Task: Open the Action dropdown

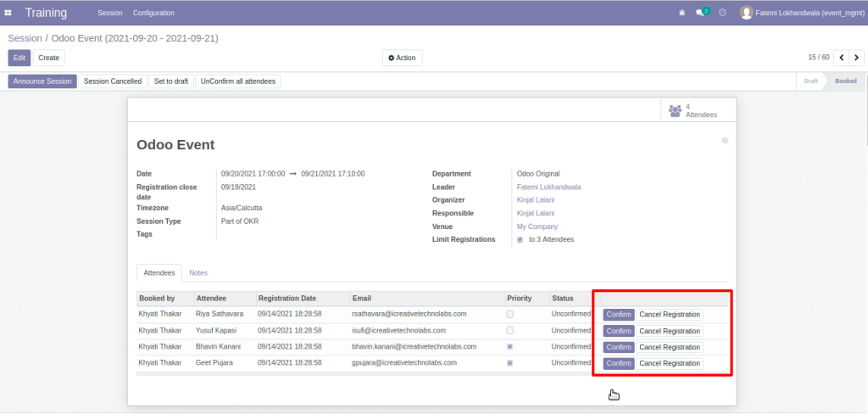Action: 403,58
